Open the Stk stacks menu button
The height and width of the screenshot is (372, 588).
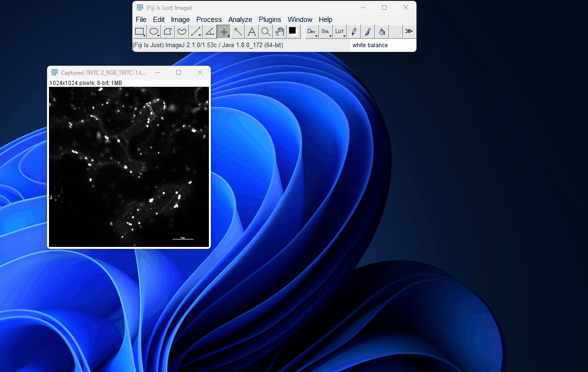326,32
